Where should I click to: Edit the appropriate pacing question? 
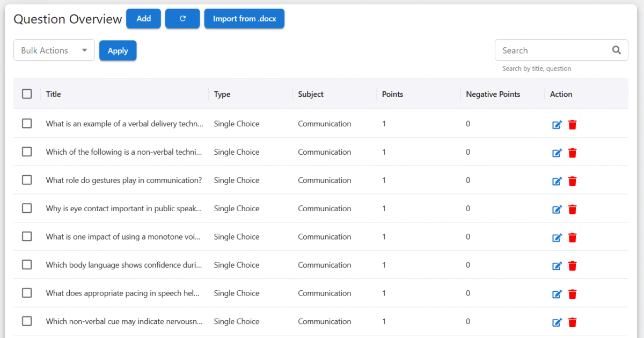coord(557,294)
